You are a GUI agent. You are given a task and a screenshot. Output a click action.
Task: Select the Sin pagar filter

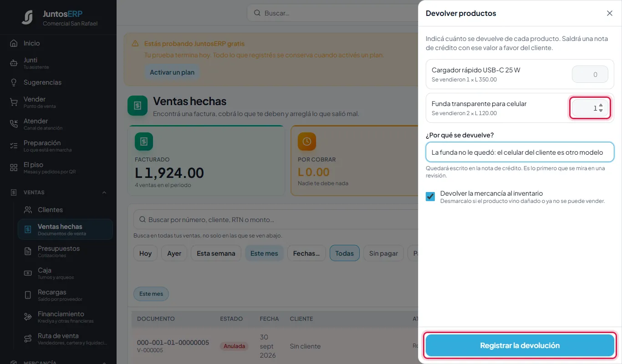(383, 253)
